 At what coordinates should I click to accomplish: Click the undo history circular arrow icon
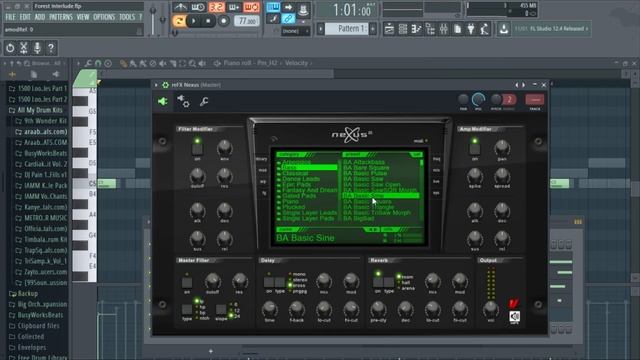pos(10,48)
